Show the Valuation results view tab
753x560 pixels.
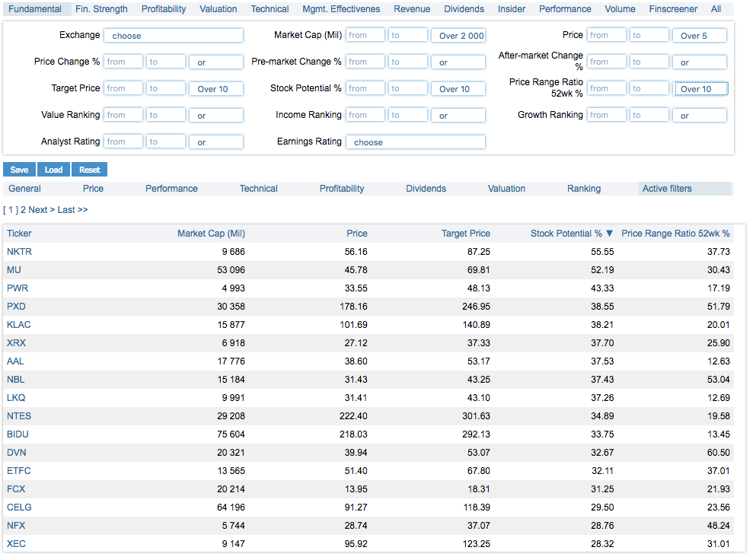point(506,189)
